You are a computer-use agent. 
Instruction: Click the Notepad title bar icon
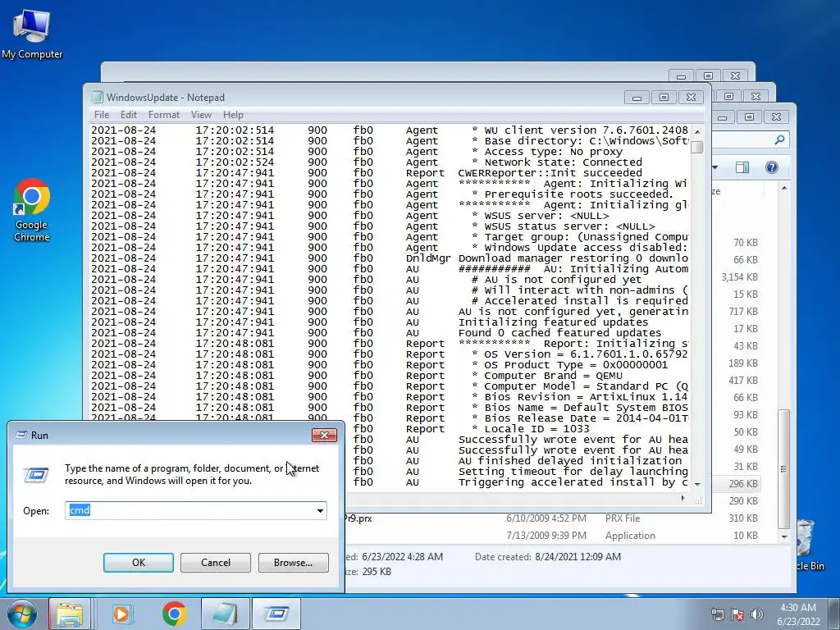click(97, 97)
